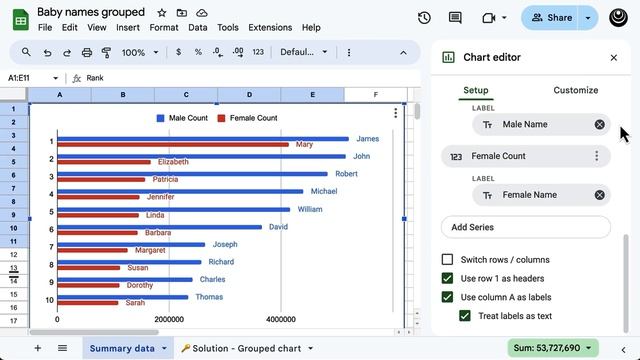
Task: Open the Share options dropdown arrow
Action: tap(588, 18)
